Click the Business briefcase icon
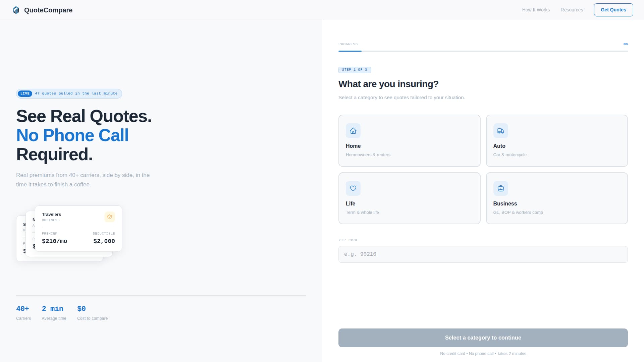This screenshot has width=644, height=362. 500,188
